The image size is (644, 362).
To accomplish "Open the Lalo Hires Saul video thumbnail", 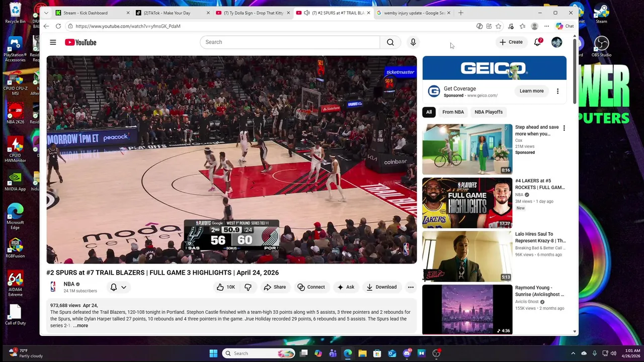I will click(467, 256).
